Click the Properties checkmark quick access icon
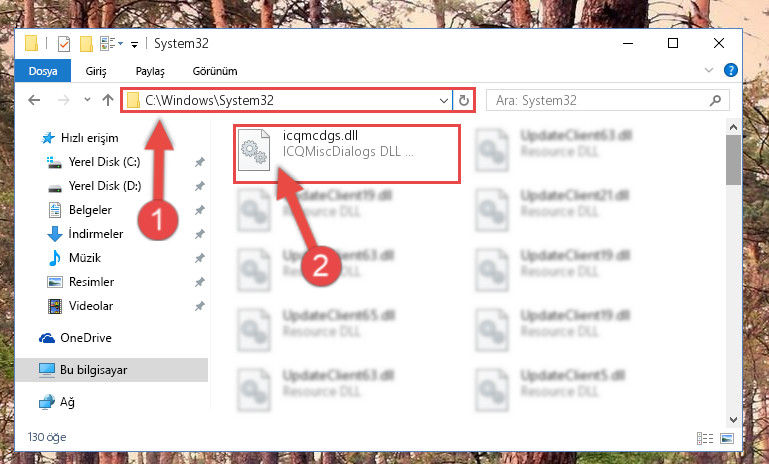This screenshot has height=464, width=769. click(64, 44)
